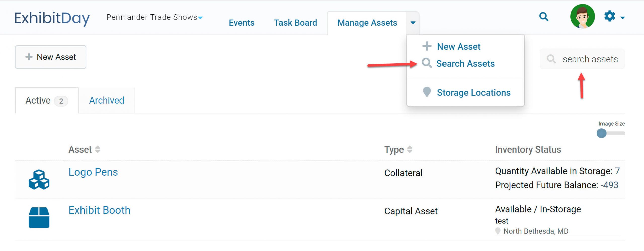Click the Storage Locations pin icon

click(x=427, y=92)
